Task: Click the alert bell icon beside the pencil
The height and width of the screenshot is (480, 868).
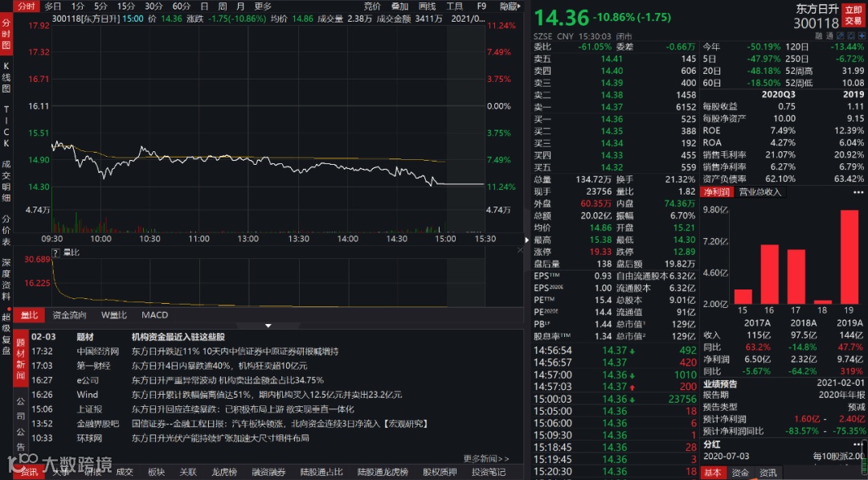Action: click(x=851, y=36)
